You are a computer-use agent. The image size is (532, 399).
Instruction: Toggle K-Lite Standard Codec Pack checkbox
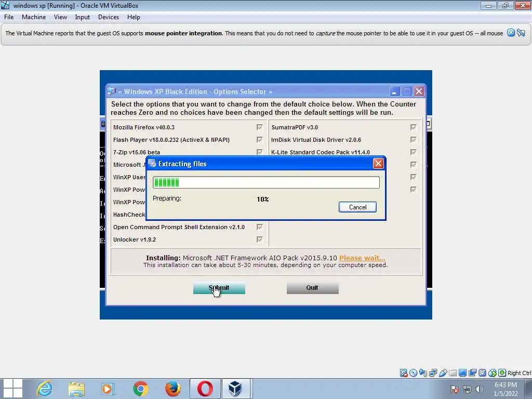pos(413,152)
